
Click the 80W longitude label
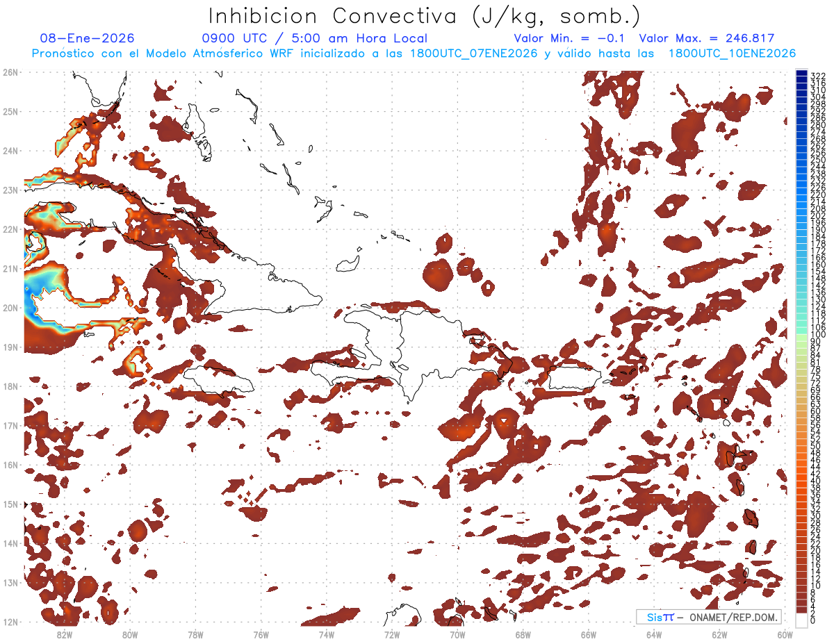tap(130, 634)
